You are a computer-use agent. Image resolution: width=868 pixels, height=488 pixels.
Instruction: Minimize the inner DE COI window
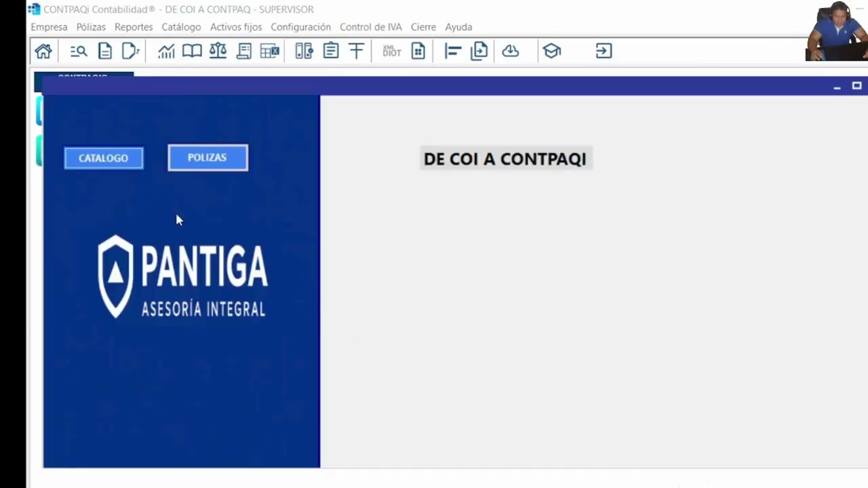[837, 86]
